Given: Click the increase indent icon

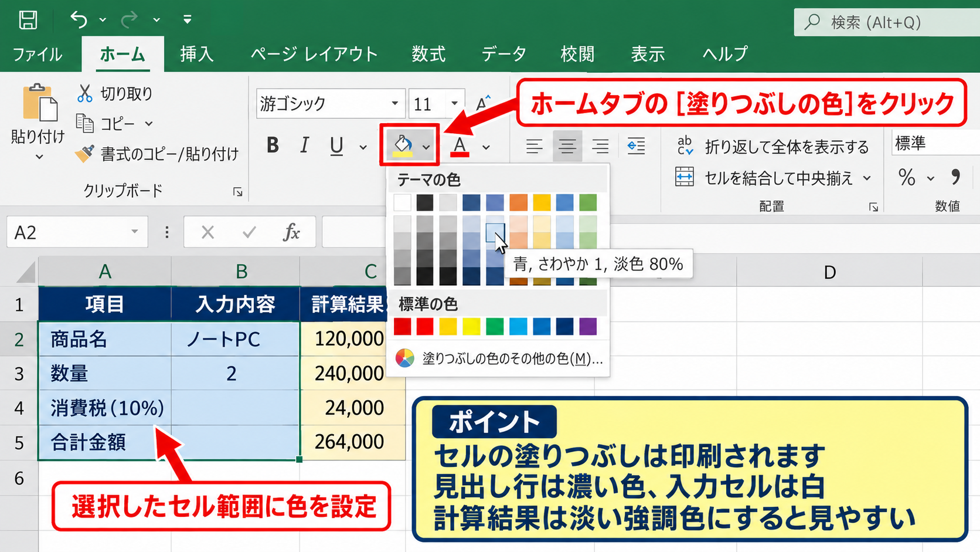Looking at the screenshot, I should [636, 146].
